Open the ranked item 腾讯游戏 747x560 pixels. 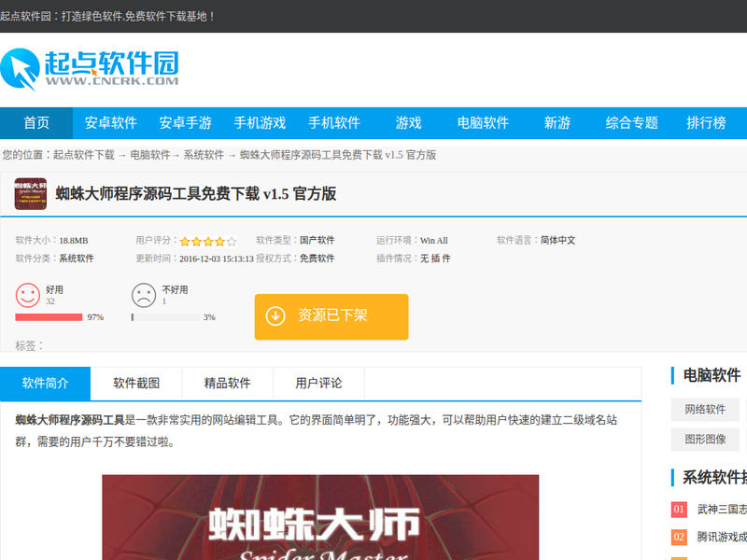[x=722, y=538]
